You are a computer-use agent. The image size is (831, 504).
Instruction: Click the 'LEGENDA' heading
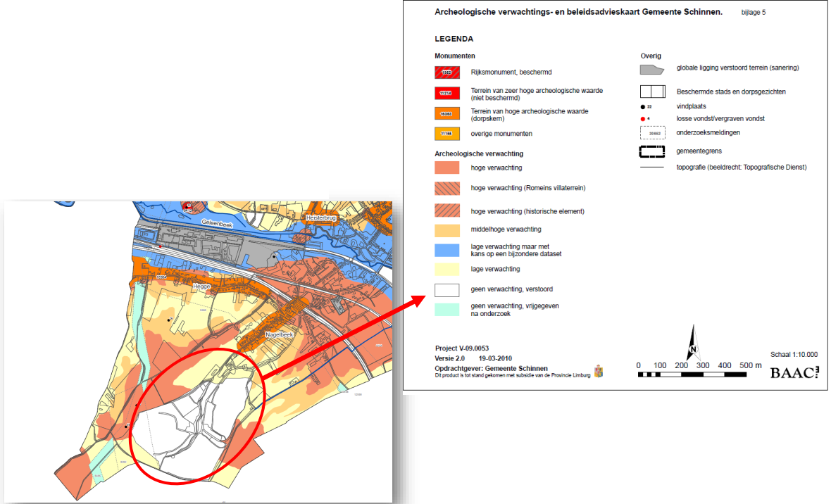454,39
